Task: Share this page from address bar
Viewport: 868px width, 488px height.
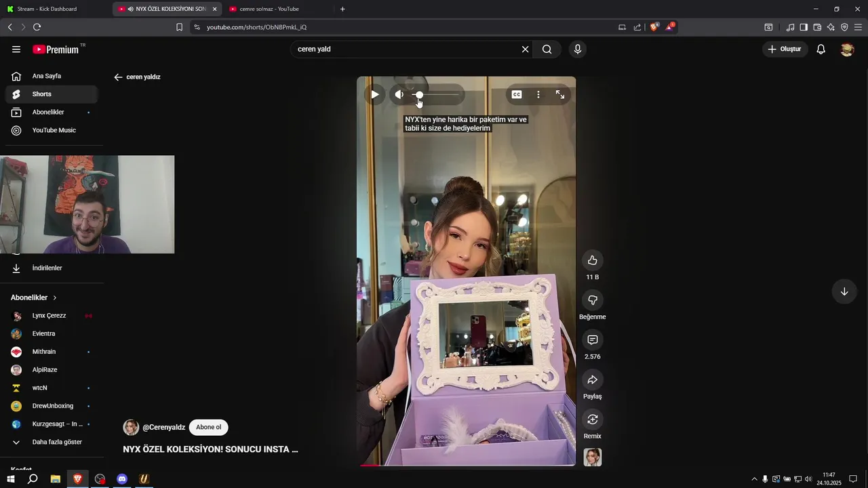Action: click(637, 27)
